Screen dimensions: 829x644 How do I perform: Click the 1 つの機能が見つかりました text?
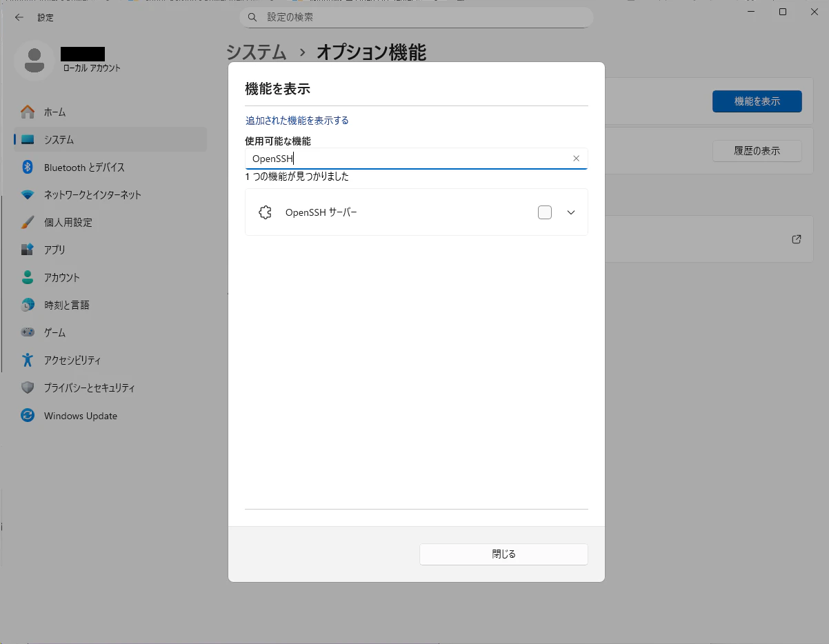pyautogui.click(x=297, y=177)
